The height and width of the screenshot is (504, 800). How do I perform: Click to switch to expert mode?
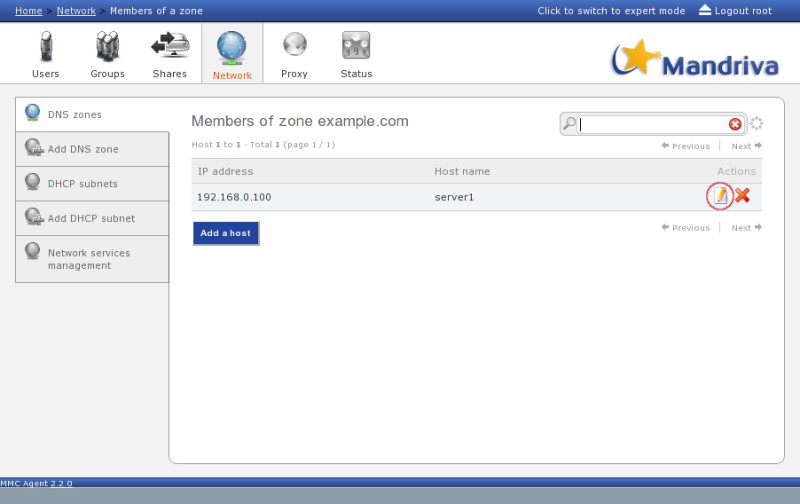point(611,11)
